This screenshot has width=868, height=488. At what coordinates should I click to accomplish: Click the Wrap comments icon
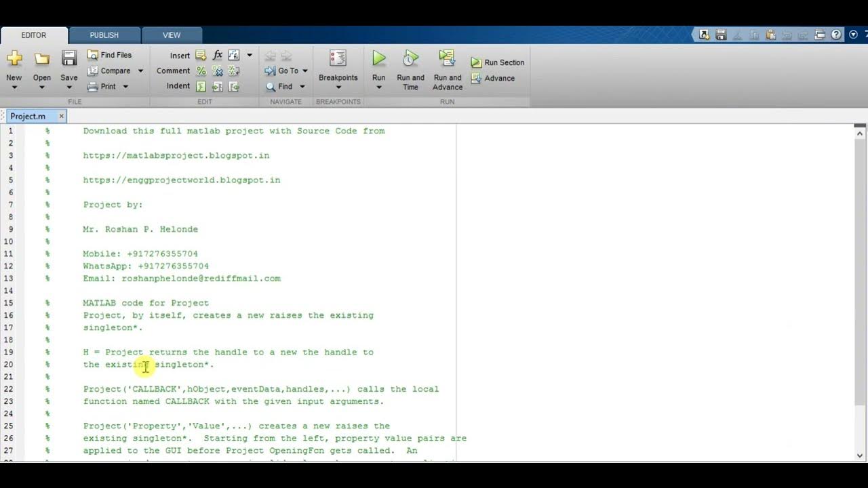pos(234,70)
